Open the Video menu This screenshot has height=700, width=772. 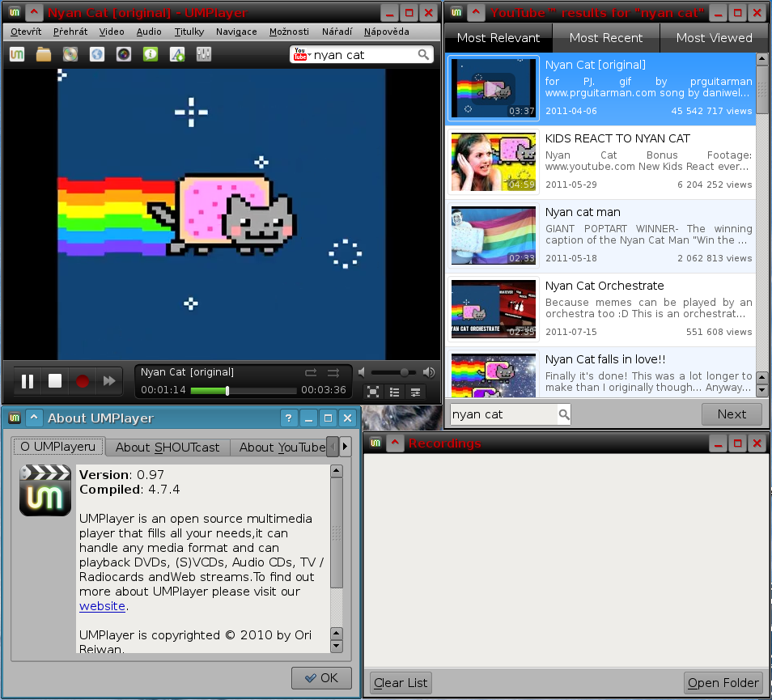click(x=112, y=32)
